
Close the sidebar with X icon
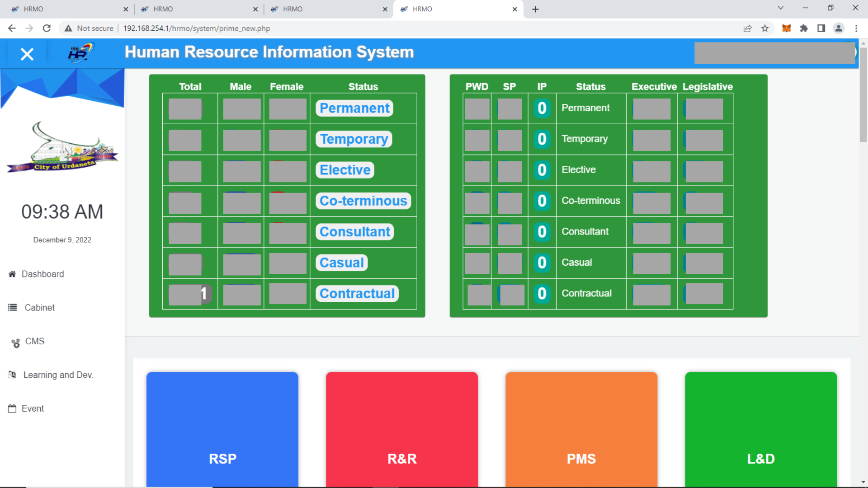[x=27, y=54]
